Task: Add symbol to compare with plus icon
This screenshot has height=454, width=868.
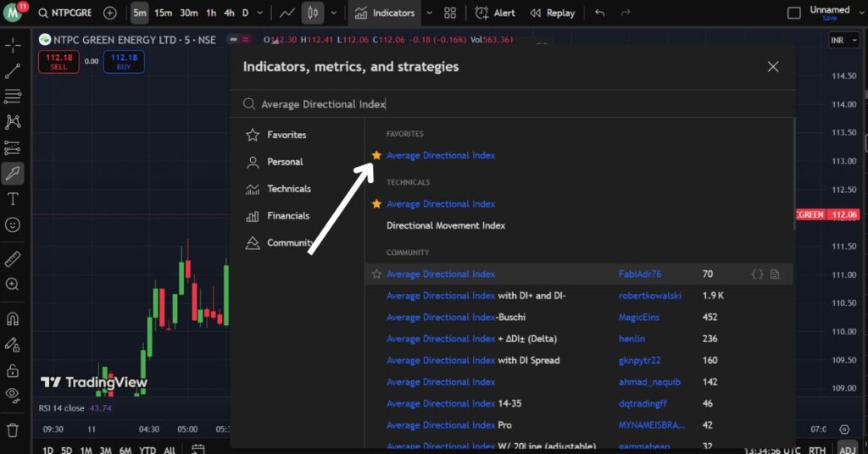Action: tap(110, 13)
